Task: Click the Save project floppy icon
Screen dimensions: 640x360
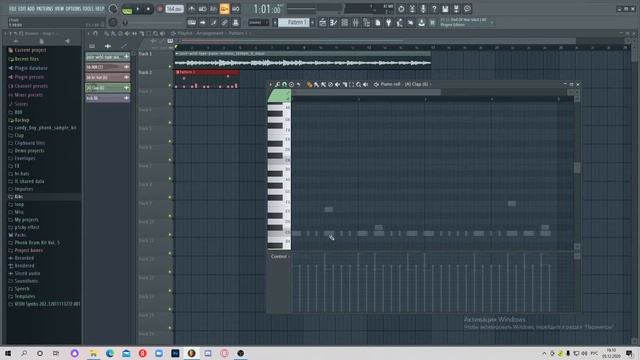Action: [x=445, y=9]
